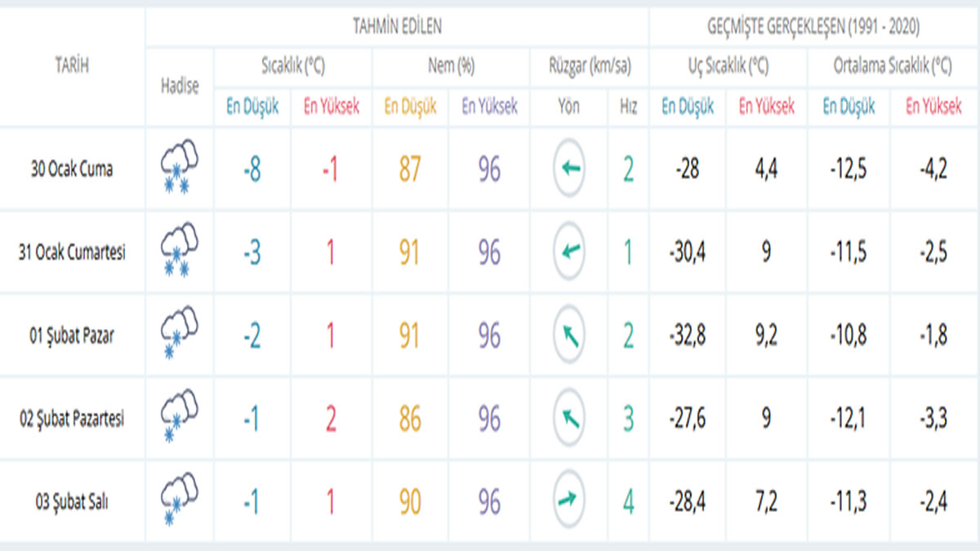The height and width of the screenshot is (551, 980).
Task: Click wind direction arrow for 30 Ocak Cuma
Action: (569, 169)
